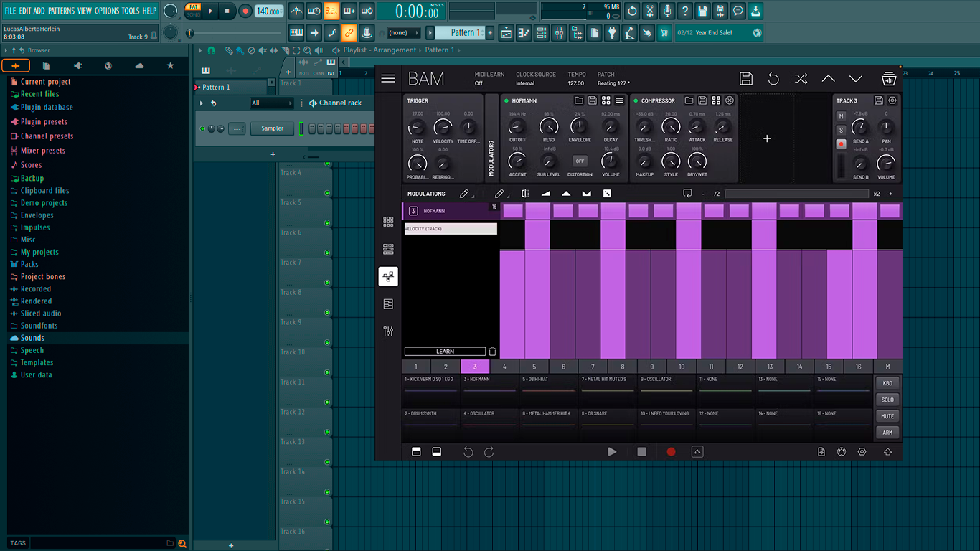This screenshot has height=551, width=980.
Task: Click the Hofmann CUTOFF knob
Action: click(517, 128)
